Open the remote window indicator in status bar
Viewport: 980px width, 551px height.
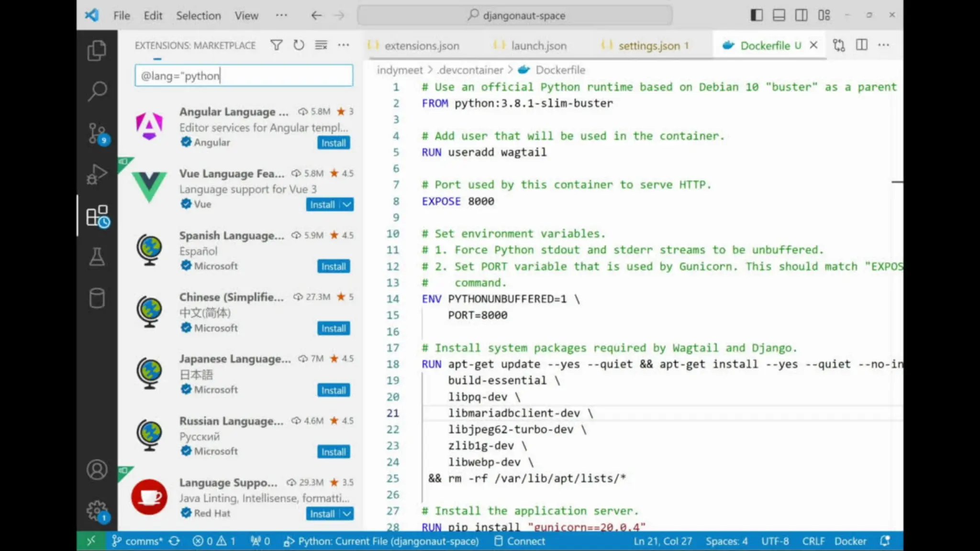click(x=91, y=541)
